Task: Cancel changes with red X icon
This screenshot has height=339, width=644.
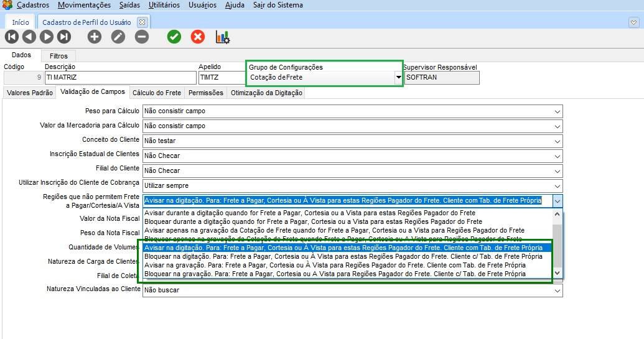Action: pyautogui.click(x=198, y=37)
